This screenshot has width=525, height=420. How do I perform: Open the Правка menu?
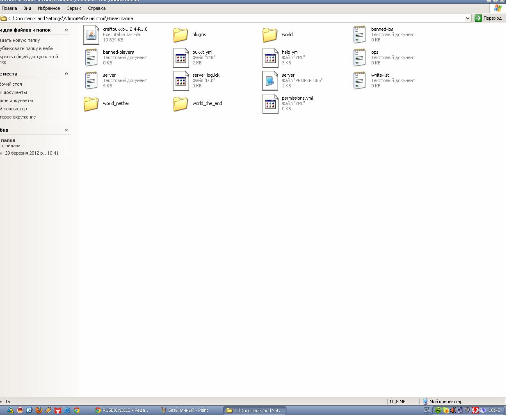[9, 8]
